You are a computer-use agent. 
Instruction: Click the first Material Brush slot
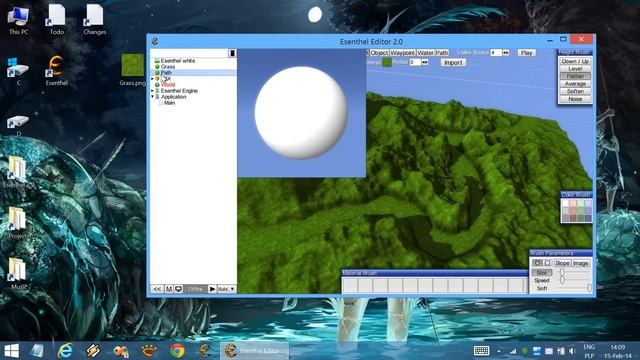pyautogui.click(x=350, y=285)
